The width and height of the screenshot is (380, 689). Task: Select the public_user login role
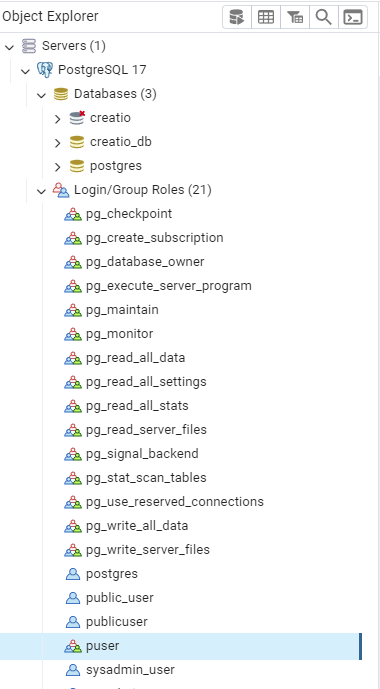point(120,598)
